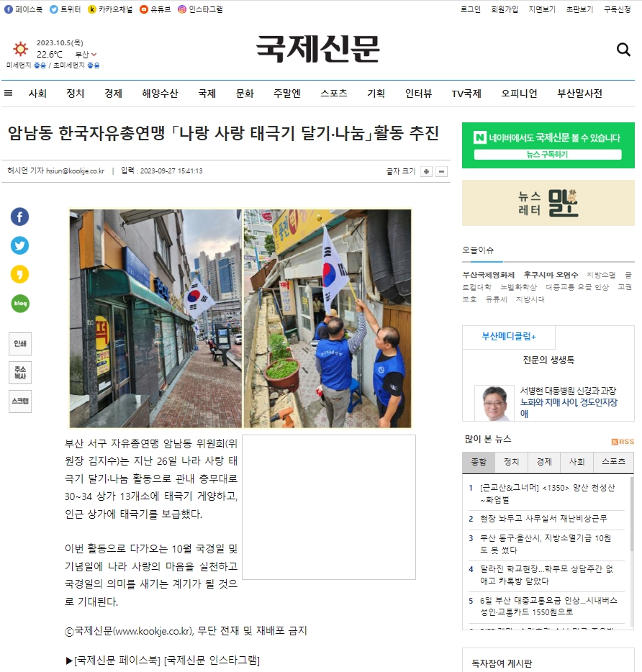
Task: Share article via KakaoTalk yellow icon
Action: click(x=19, y=274)
